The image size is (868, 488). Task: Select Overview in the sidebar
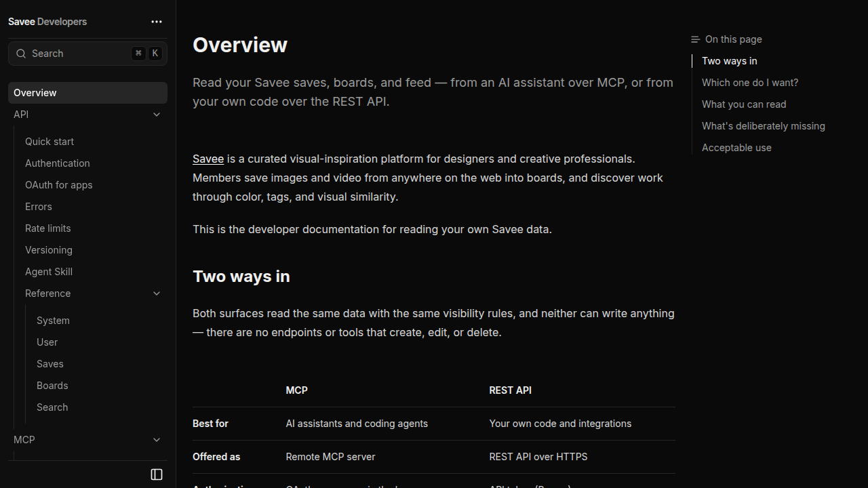87,93
